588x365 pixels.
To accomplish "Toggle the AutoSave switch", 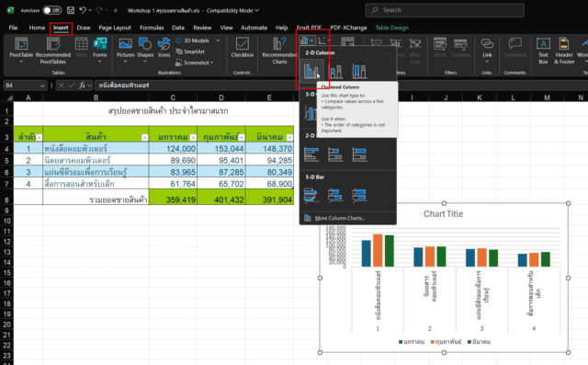I will click(x=51, y=10).
